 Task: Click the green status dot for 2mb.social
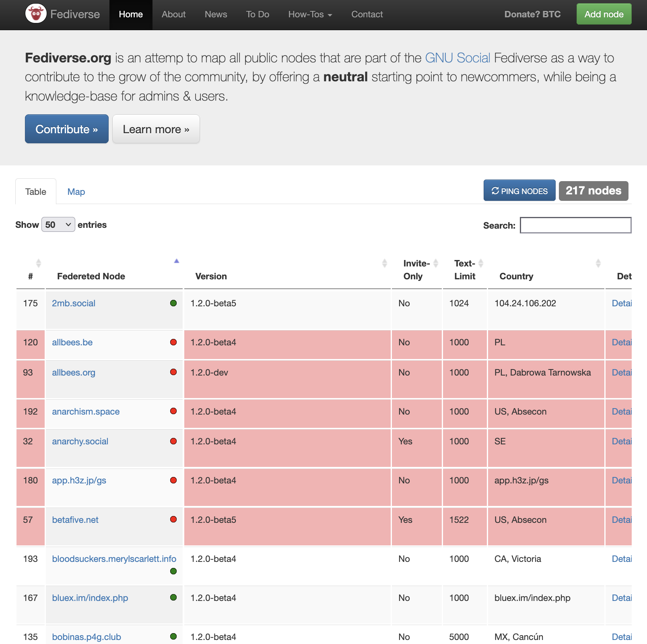point(173,303)
